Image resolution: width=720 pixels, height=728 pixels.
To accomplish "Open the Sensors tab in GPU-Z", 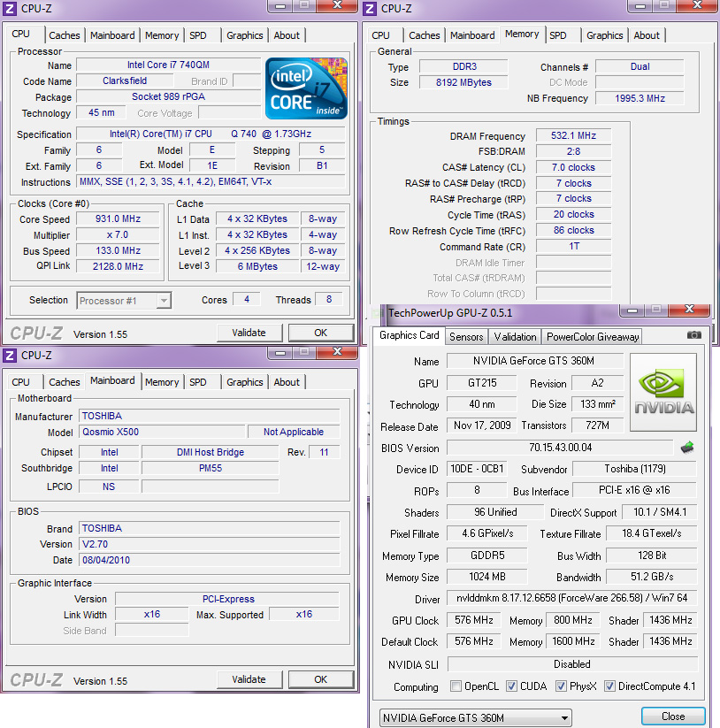I will click(466, 337).
